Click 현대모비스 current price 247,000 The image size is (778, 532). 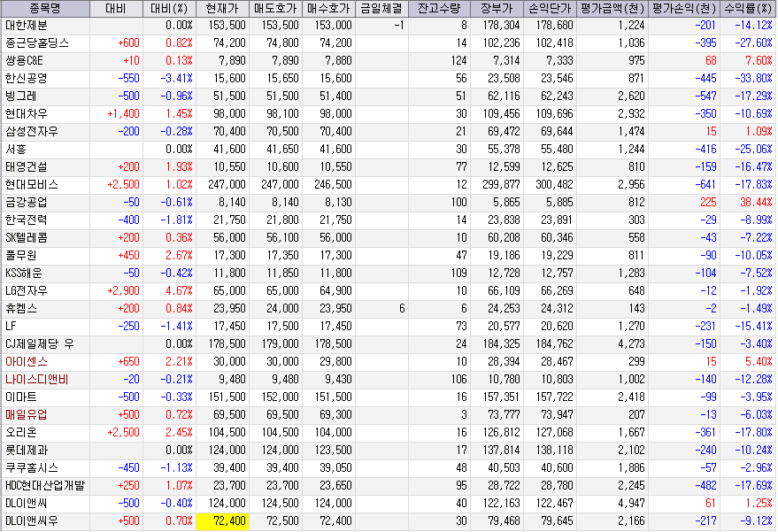point(227,185)
